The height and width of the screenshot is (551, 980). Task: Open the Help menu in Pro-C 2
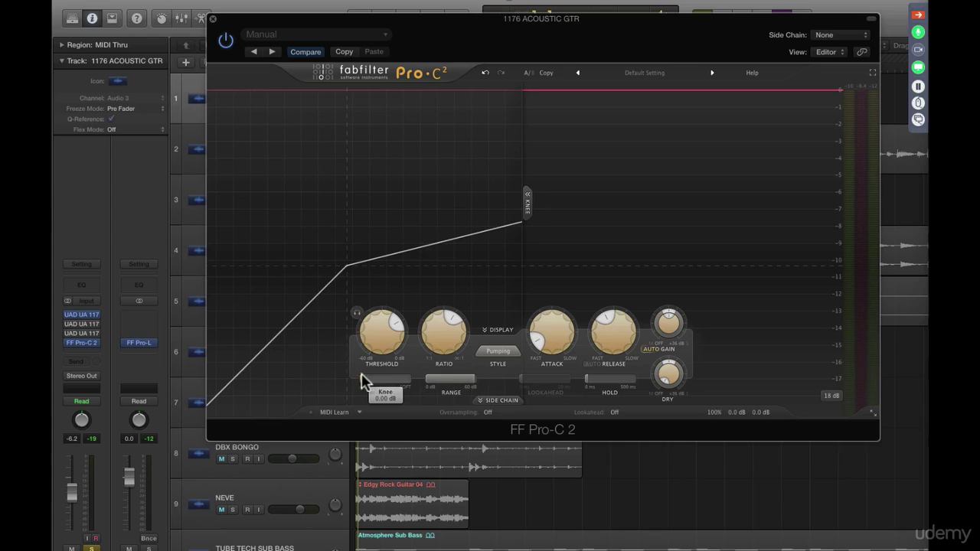point(752,73)
